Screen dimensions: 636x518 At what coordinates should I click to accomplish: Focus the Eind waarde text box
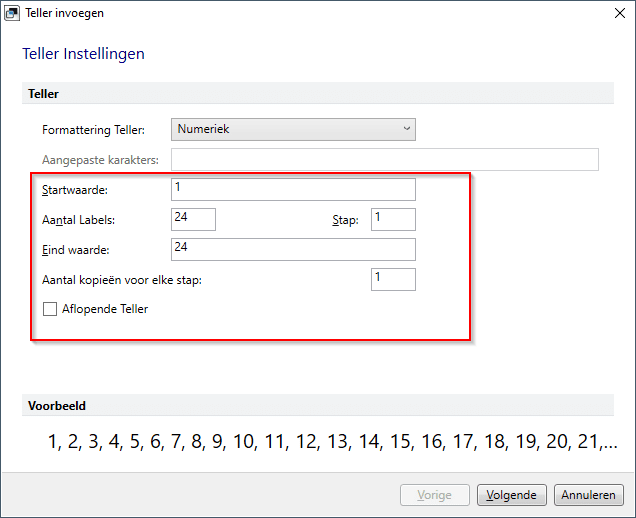293,249
